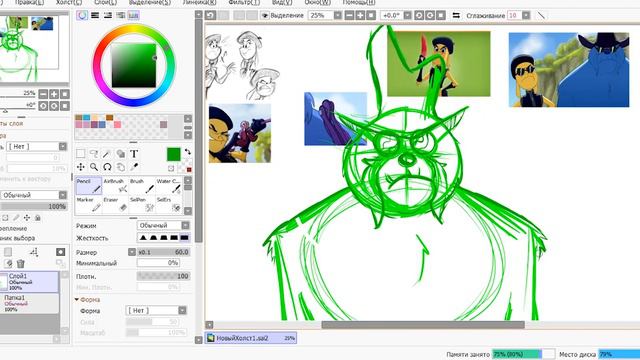The image size is (640, 360).
Task: Pick the Marker tool
Action: (x=89, y=204)
